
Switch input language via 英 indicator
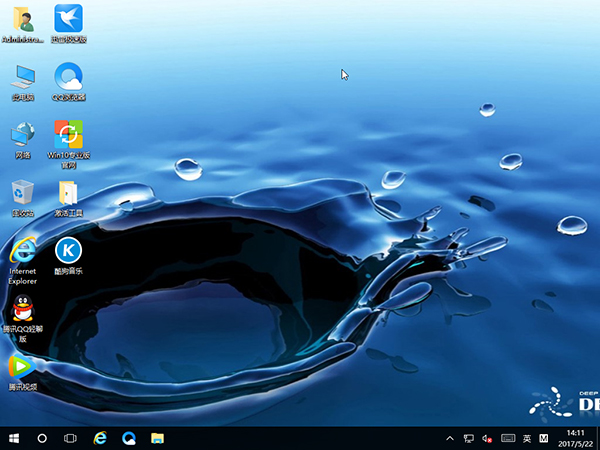click(x=526, y=438)
